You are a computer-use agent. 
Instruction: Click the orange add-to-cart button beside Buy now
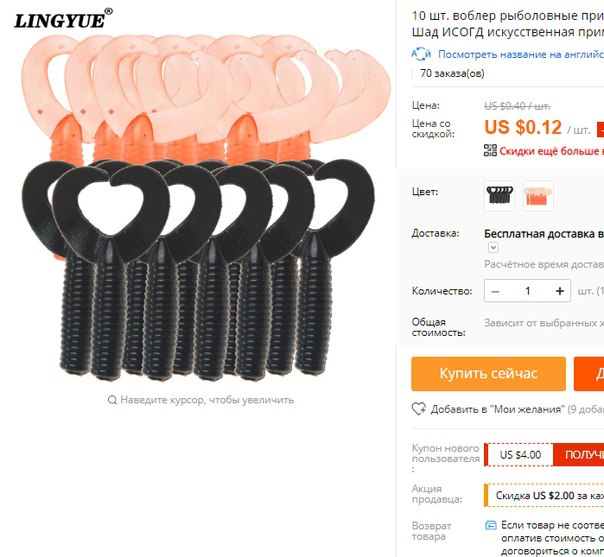click(589, 374)
